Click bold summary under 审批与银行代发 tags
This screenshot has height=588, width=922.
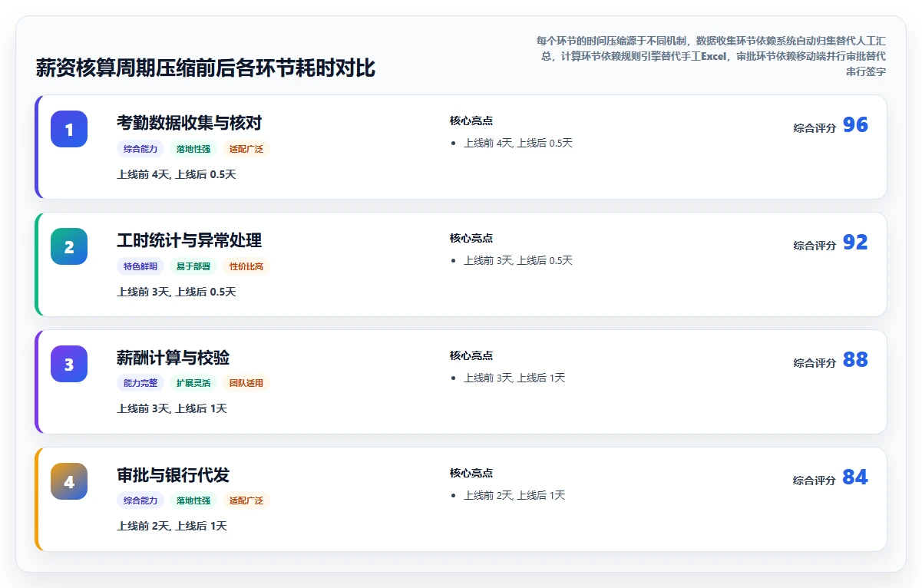tap(172, 526)
